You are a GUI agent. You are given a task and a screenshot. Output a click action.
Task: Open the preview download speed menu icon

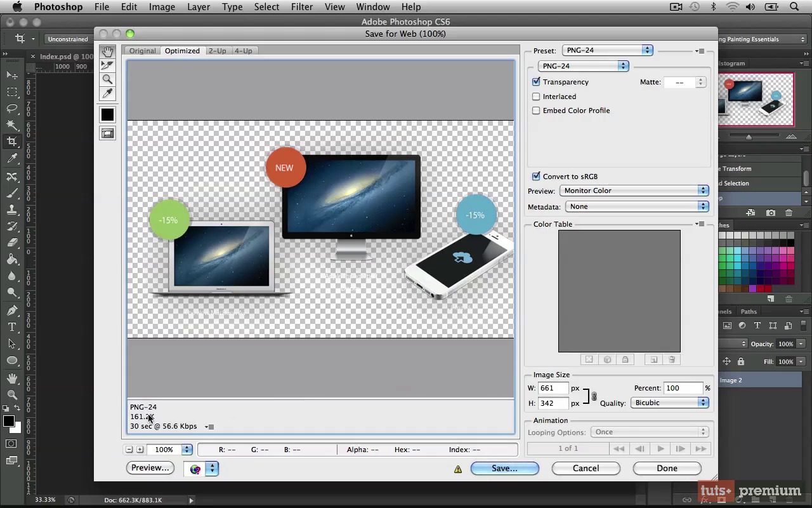[x=209, y=427]
